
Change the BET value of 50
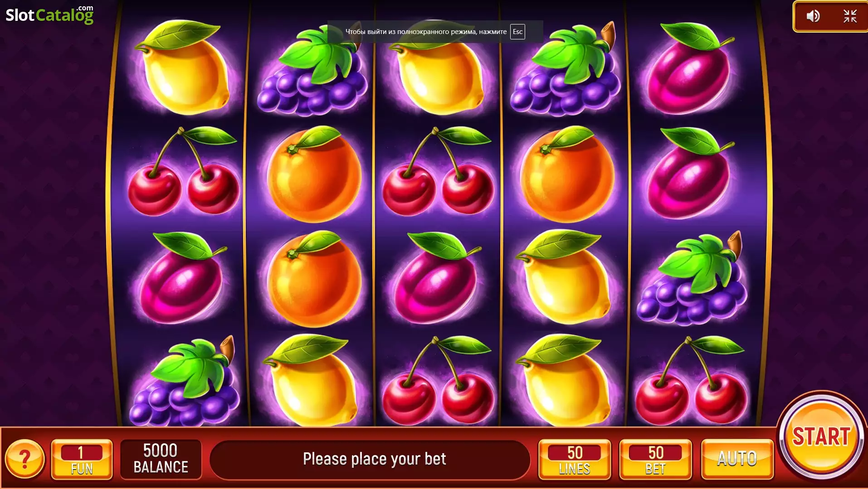(x=656, y=459)
